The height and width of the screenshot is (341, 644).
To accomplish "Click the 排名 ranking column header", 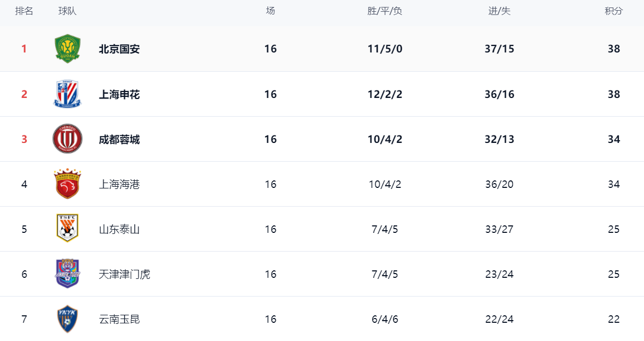I will click(24, 11).
